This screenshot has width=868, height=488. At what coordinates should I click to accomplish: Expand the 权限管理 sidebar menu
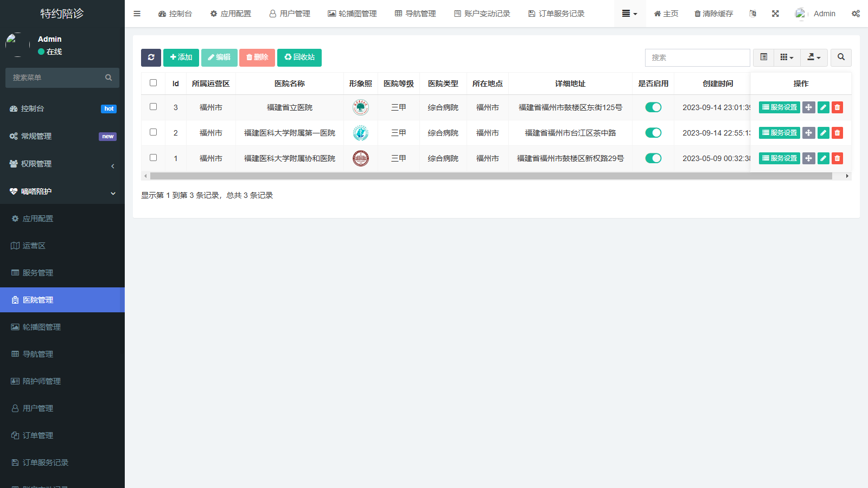coord(62,164)
